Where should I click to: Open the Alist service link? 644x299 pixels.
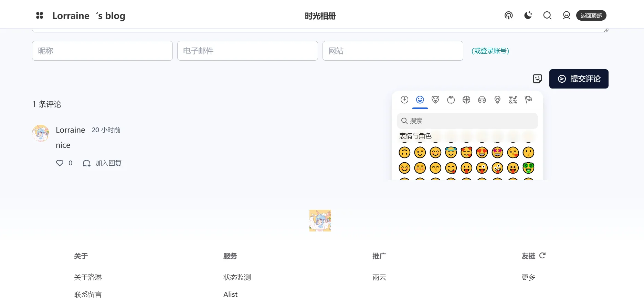[x=230, y=295]
